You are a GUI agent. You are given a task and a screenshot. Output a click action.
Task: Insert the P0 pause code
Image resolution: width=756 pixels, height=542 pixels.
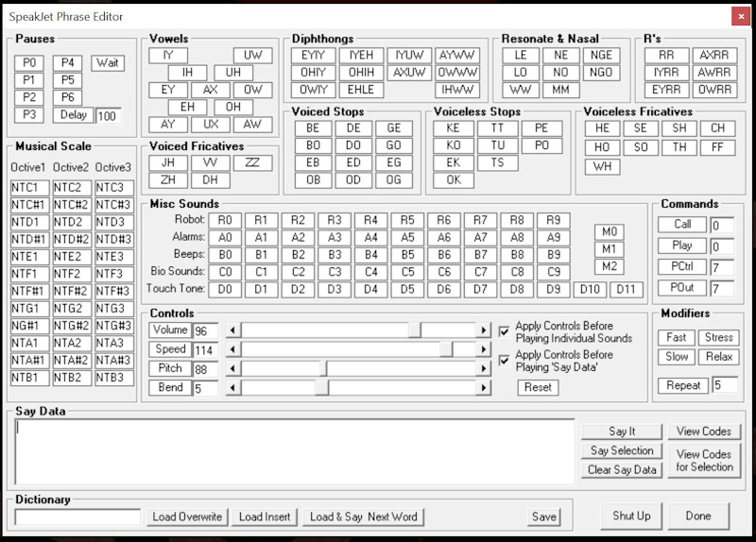point(29,63)
